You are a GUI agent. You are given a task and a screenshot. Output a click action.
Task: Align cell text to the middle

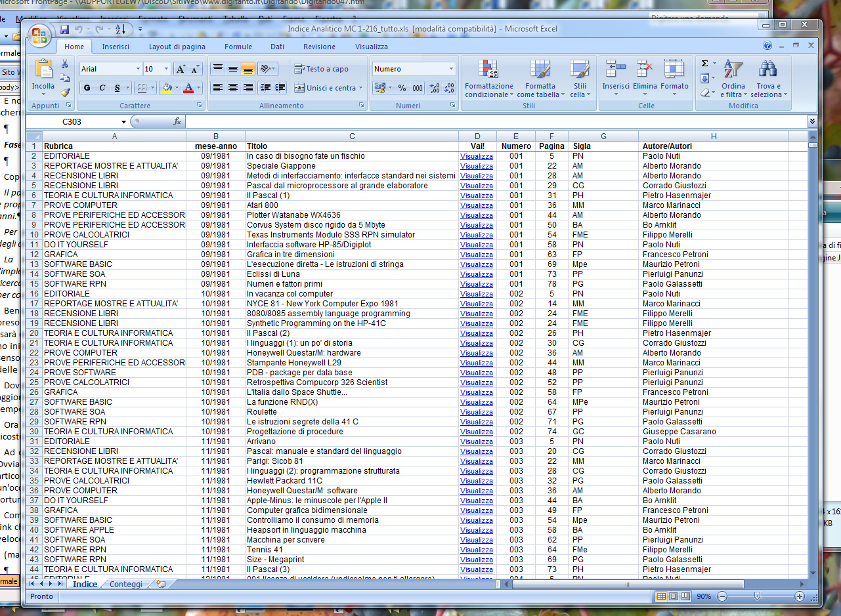232,69
